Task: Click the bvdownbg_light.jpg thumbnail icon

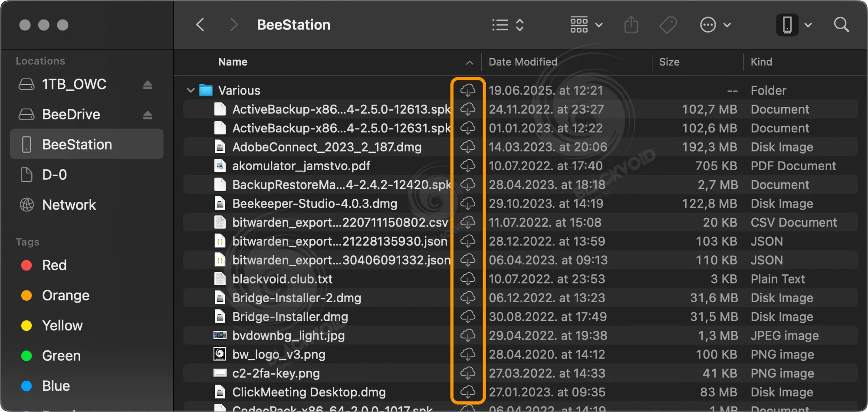Action: coord(220,335)
